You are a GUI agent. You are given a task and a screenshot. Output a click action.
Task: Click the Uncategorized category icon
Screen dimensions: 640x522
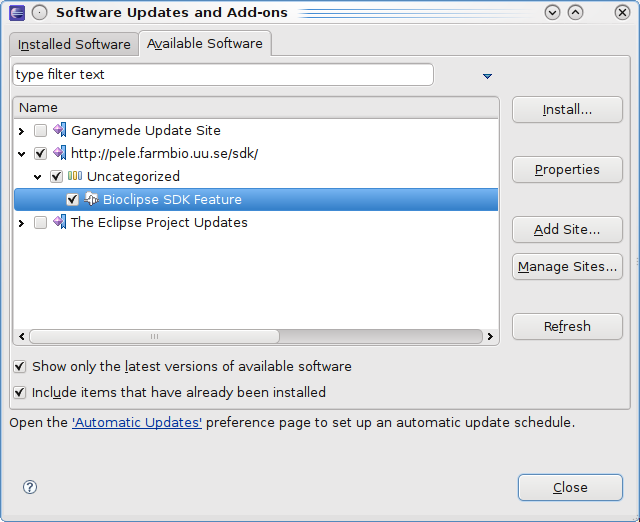75,176
